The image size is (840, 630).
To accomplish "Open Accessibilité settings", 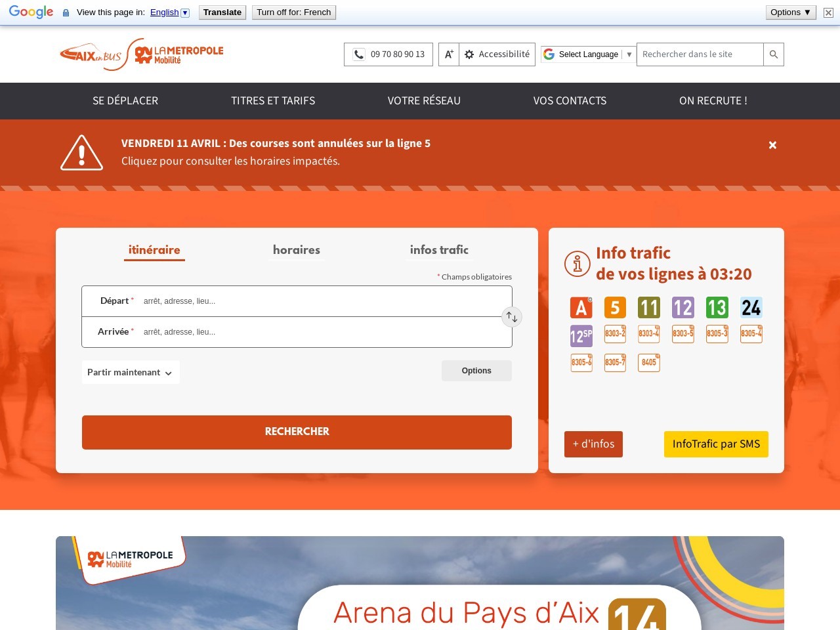I will pos(497,54).
